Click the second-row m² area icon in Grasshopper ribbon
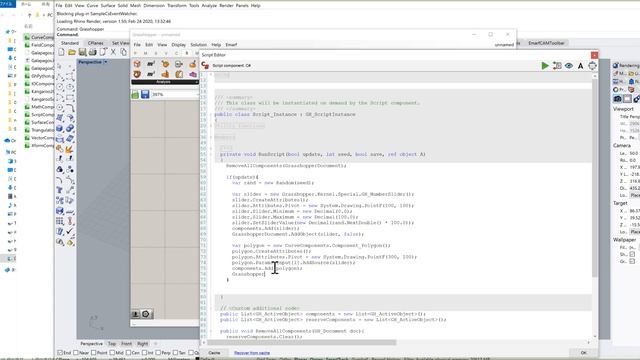 [151, 74]
